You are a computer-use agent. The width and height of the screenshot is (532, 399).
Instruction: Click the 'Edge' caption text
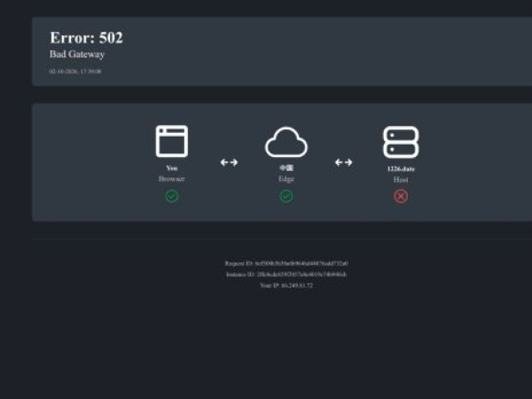tap(286, 179)
